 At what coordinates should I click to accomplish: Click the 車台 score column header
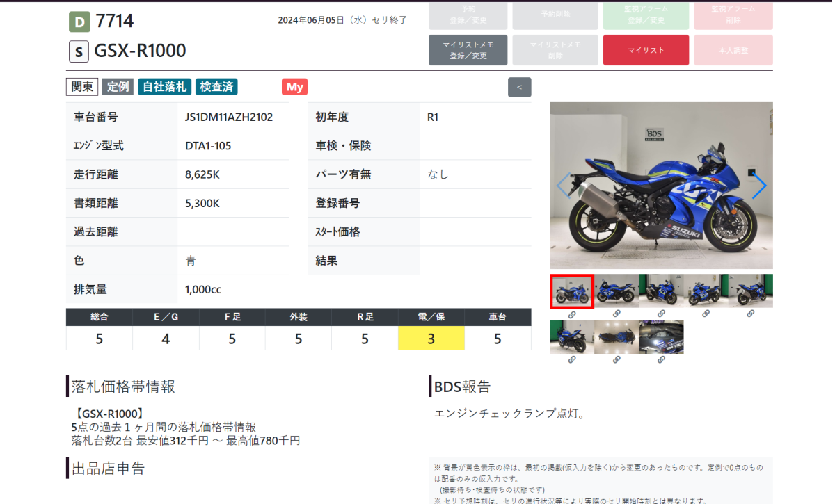coord(498,317)
